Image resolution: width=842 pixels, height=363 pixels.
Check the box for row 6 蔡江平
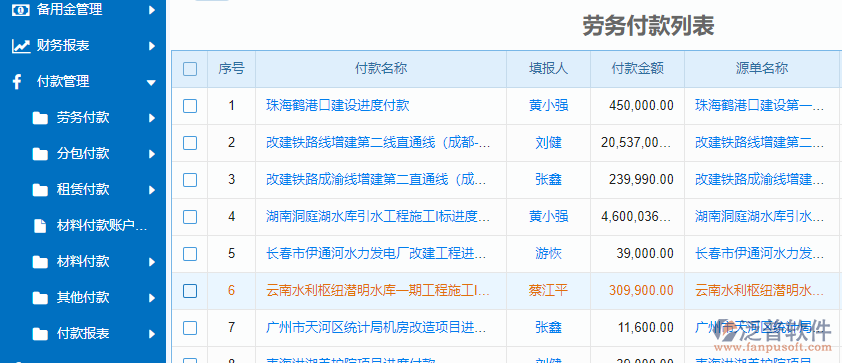pos(190,291)
